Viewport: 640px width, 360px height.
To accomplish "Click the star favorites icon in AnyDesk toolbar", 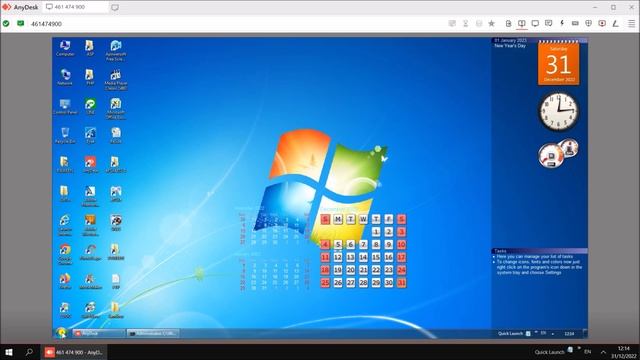I will [x=491, y=23].
